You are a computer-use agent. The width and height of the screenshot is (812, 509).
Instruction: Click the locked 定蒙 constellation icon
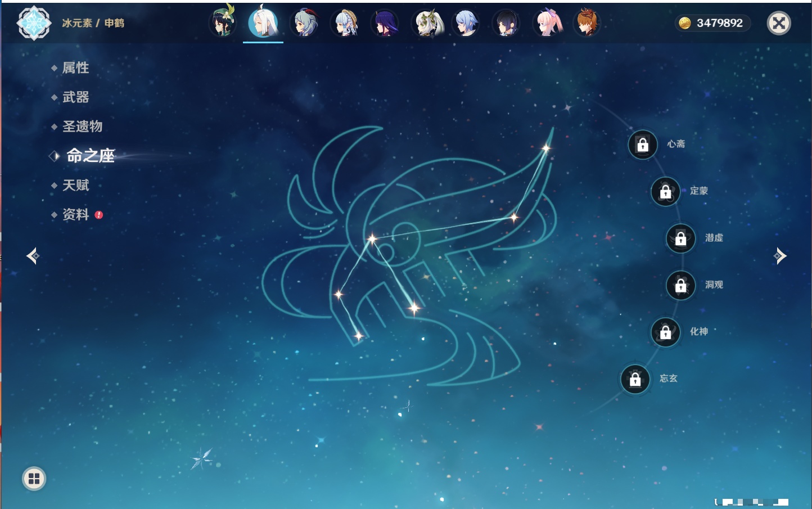665,192
